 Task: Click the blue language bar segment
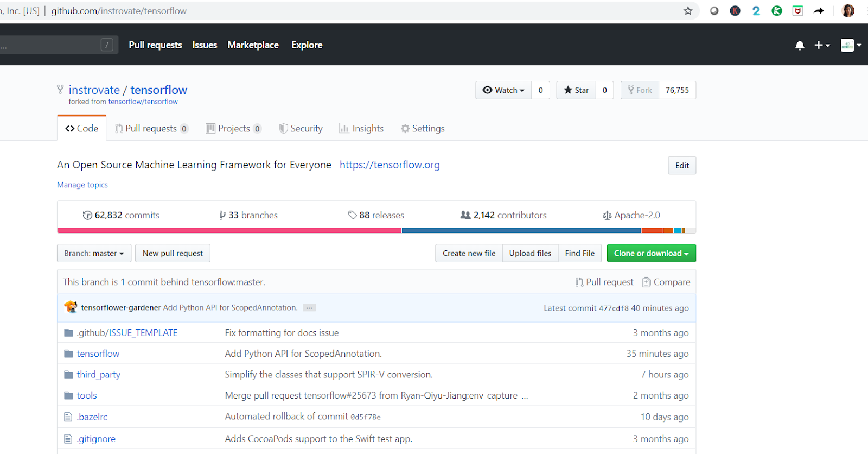521,231
